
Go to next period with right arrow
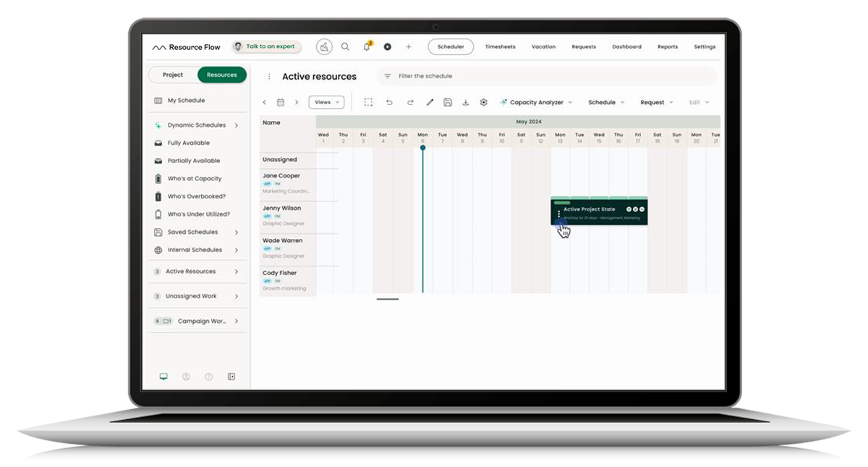[297, 102]
